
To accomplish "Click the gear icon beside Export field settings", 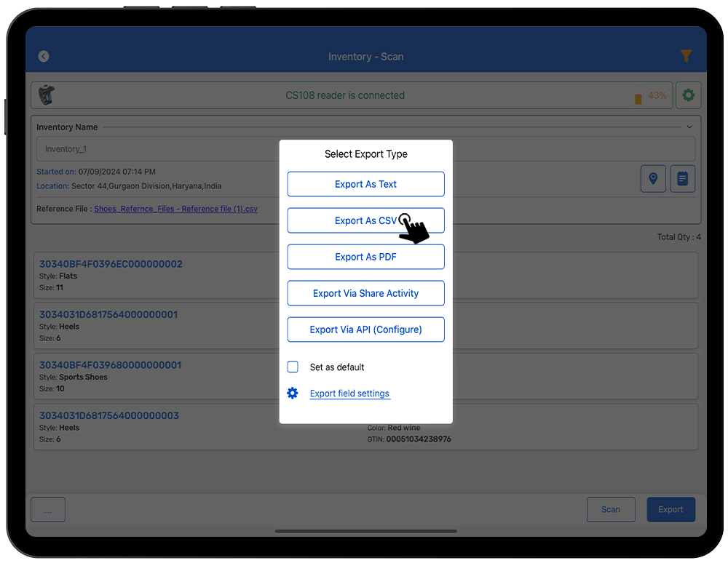I will (x=293, y=394).
